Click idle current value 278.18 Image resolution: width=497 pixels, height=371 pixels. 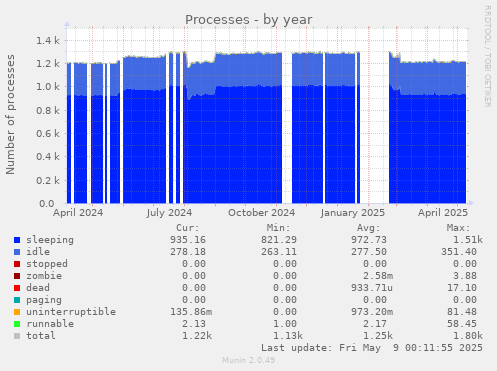coord(188,252)
